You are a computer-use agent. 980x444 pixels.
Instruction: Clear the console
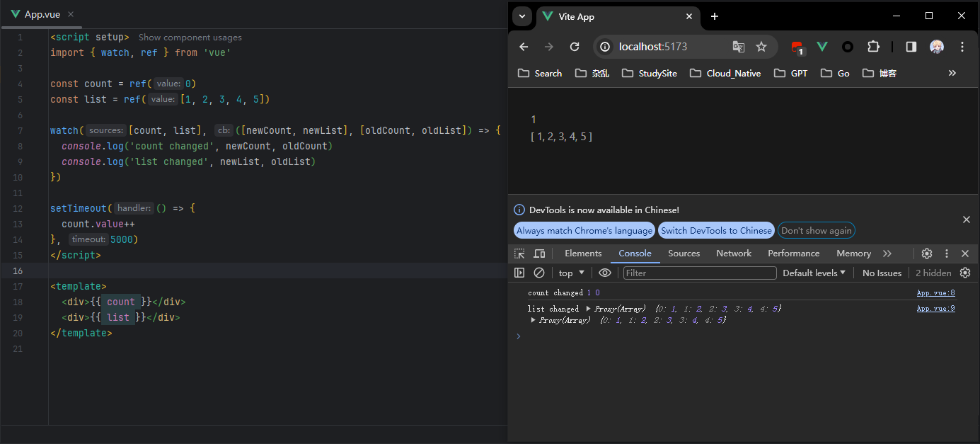(539, 273)
